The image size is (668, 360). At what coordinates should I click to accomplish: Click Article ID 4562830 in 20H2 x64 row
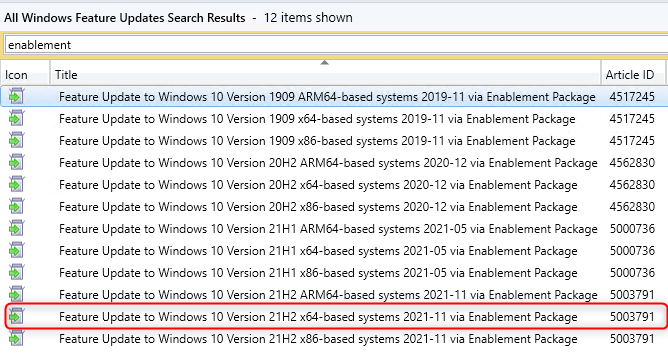point(632,184)
